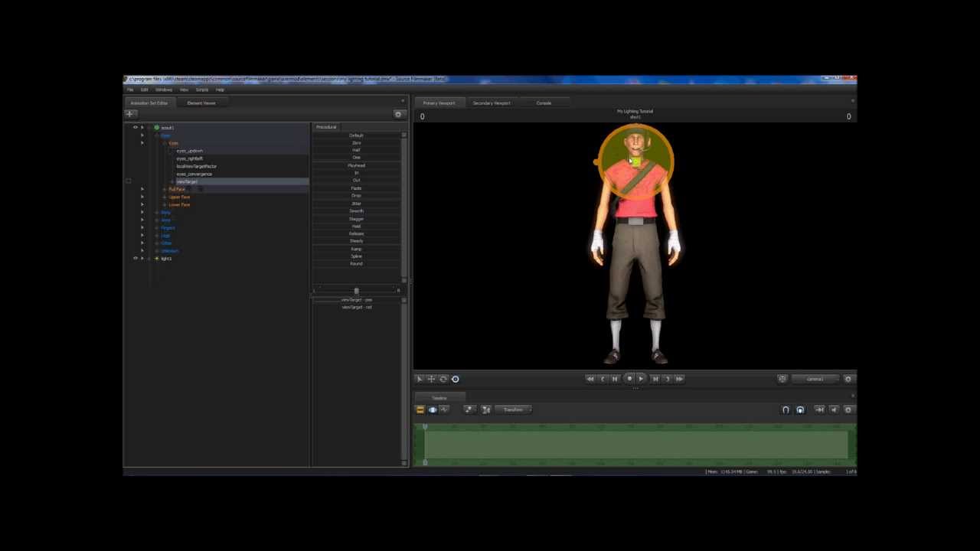The width and height of the screenshot is (980, 551).
Task: Go to next clip edge button
Action: point(655,379)
